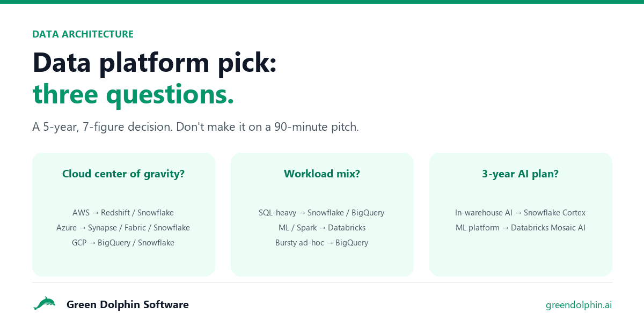The image size is (644, 336).
Task: Click the green "three questions." heading
Action: tap(133, 94)
